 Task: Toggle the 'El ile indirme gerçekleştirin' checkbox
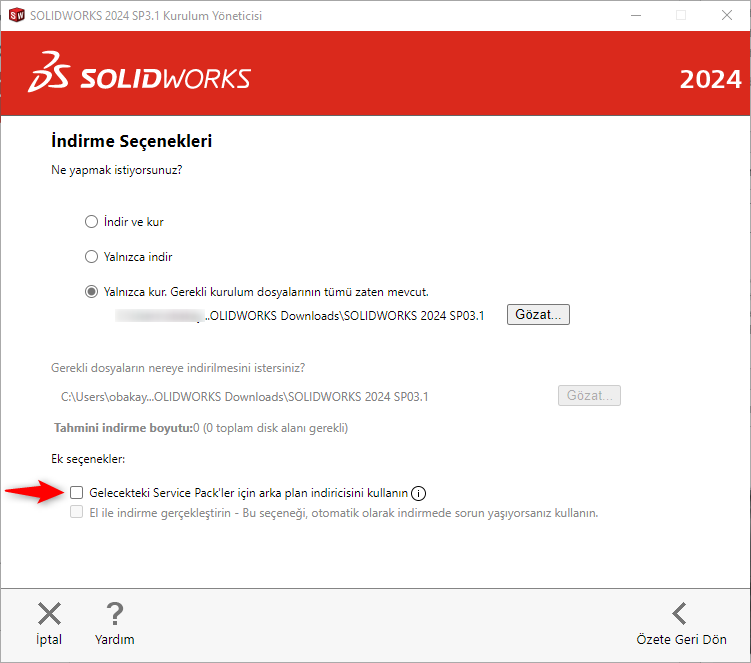pos(77,512)
